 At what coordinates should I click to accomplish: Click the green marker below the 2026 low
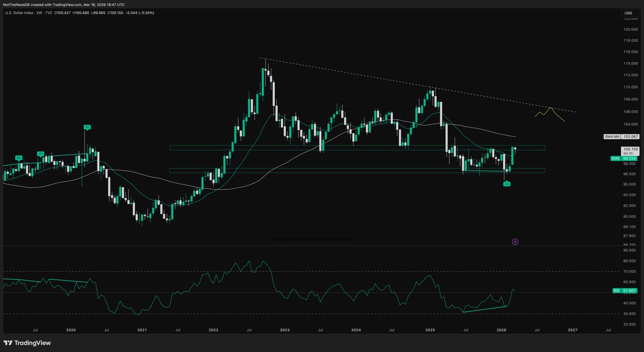click(x=507, y=184)
